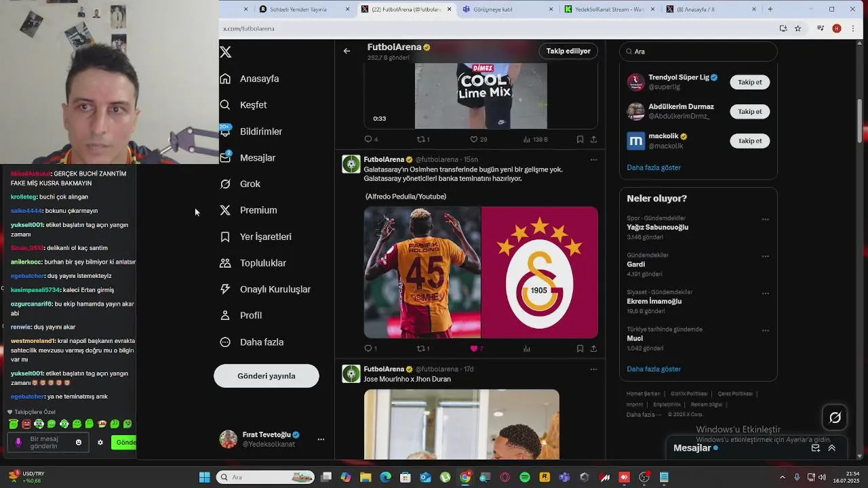Open options for Muci trend
Screen dimensions: 868x488
tap(765, 331)
